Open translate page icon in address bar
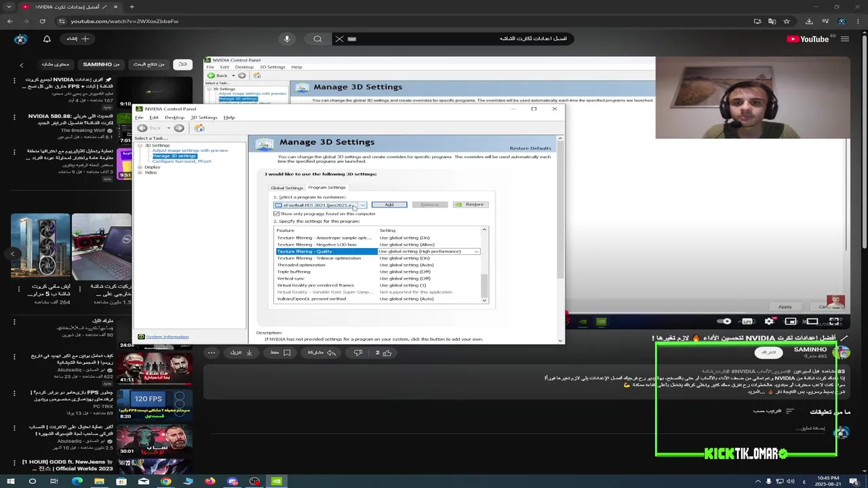This screenshot has height=488, width=868. click(x=772, y=21)
